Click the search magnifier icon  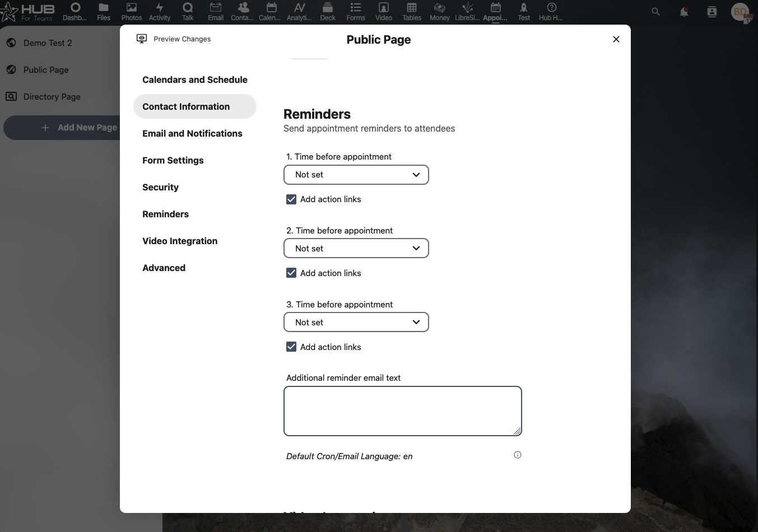[655, 11]
